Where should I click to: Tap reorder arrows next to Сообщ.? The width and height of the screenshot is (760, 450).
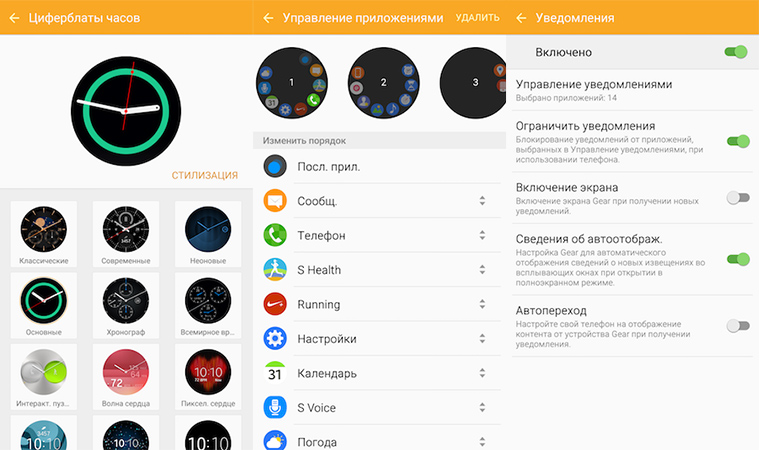pos(482,201)
